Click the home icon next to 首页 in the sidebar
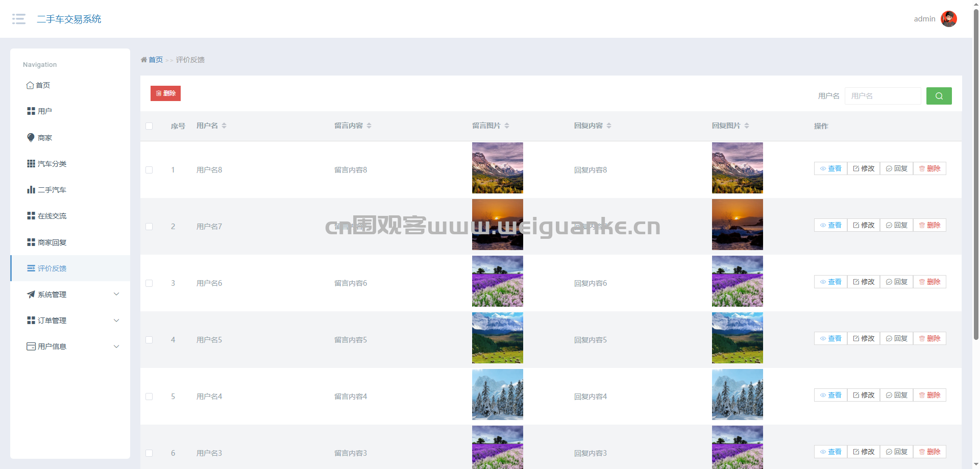Image resolution: width=980 pixels, height=469 pixels. coord(30,85)
